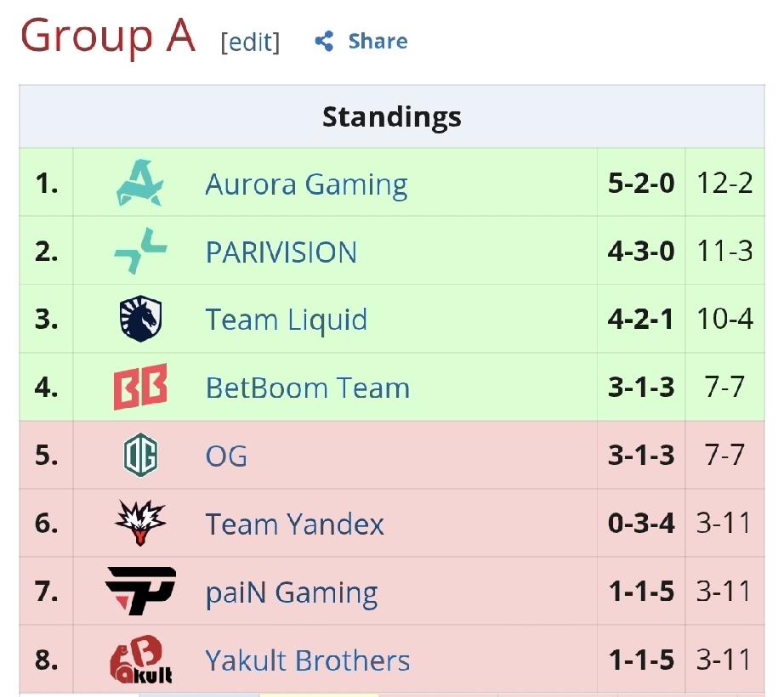Viewport: 784px width, 697px height.
Task: Click the paiN Gaming logo
Action: (140, 591)
